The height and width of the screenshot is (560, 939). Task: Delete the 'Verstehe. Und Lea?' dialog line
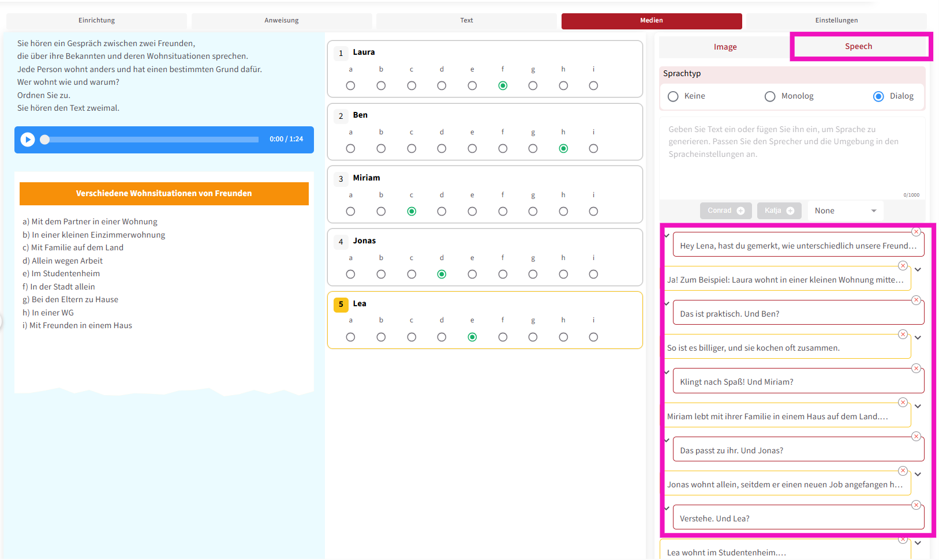916,505
